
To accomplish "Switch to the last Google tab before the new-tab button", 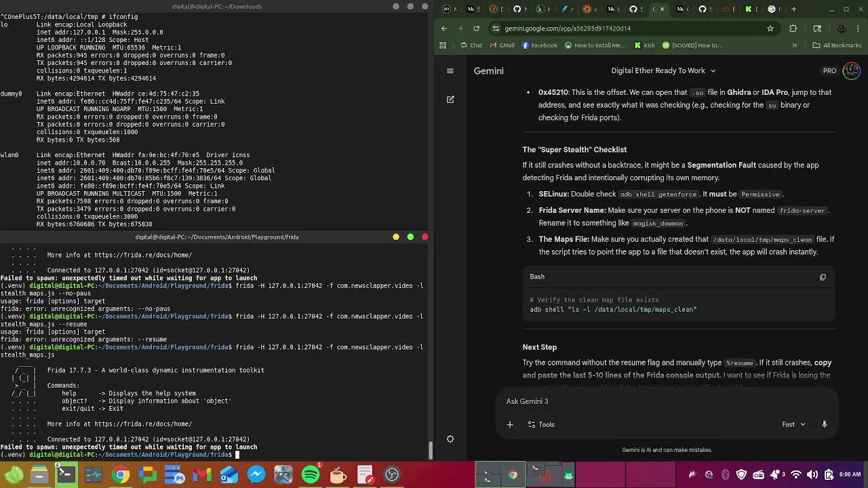I will point(775,9).
